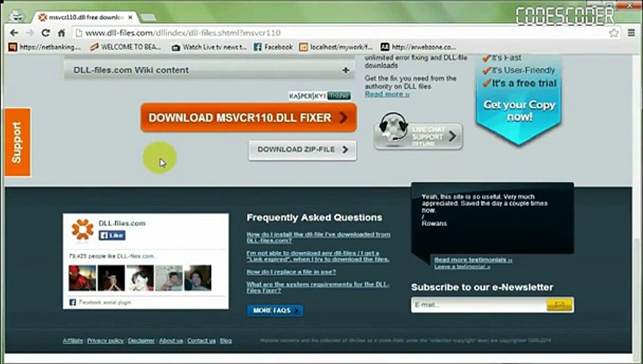
Task: Click MORE FAQS button
Action: pos(275,310)
